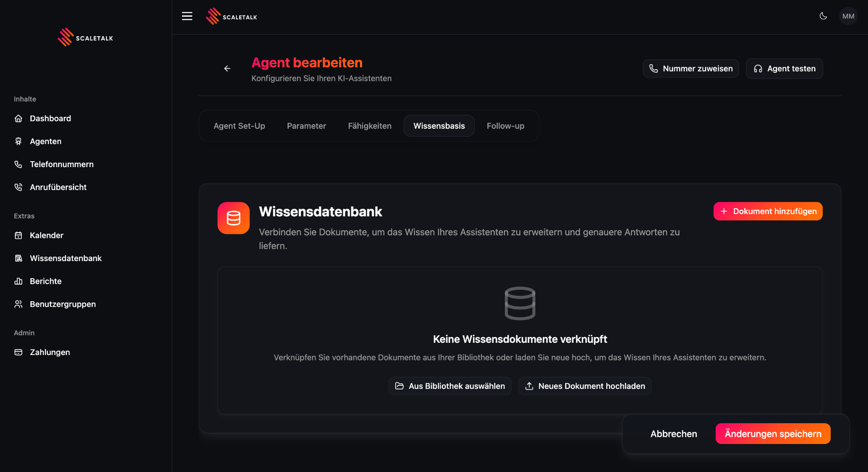Click the plus icon in Dokument hinzufügen
This screenshot has width=868, height=472.
coord(724,211)
